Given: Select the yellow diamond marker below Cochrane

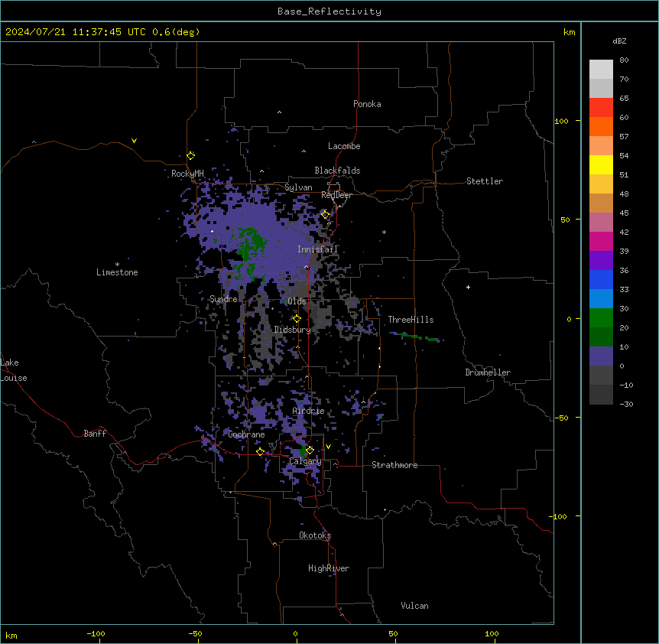Looking at the screenshot, I should point(260,452).
